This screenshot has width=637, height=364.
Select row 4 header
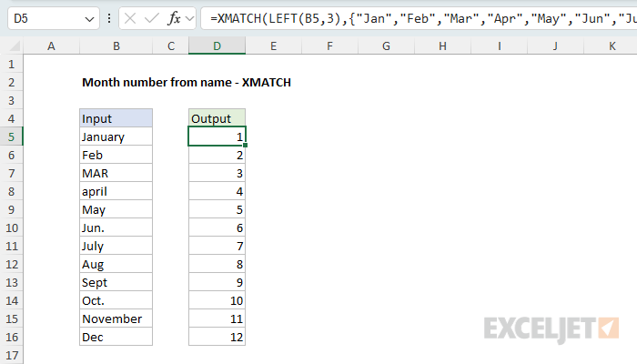[x=11, y=118]
